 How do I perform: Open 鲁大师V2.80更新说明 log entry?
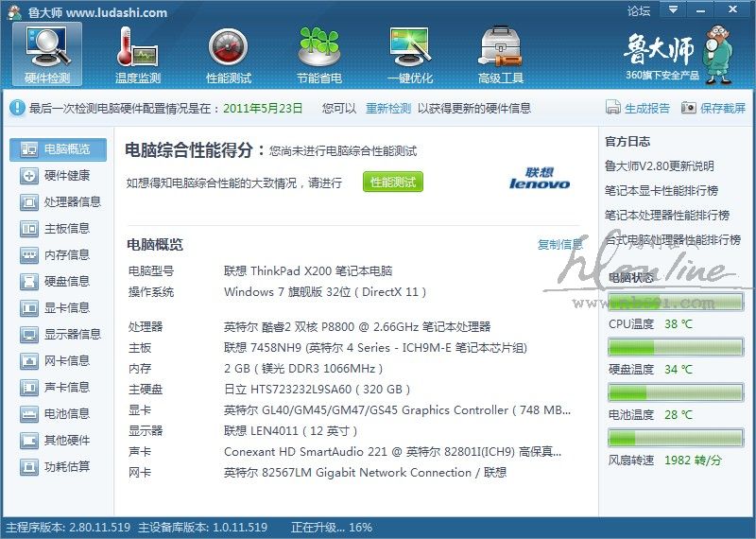(x=659, y=166)
